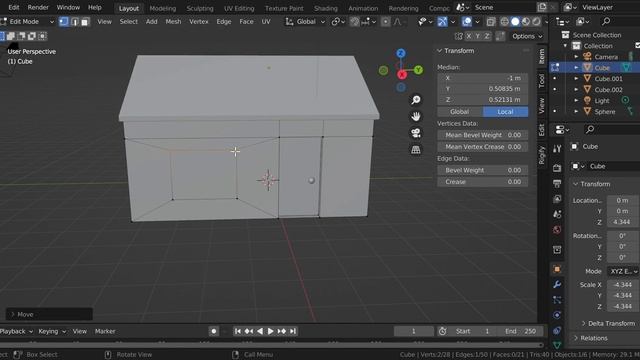Open the Render menu
The height and width of the screenshot is (360, 640).
[38, 7]
